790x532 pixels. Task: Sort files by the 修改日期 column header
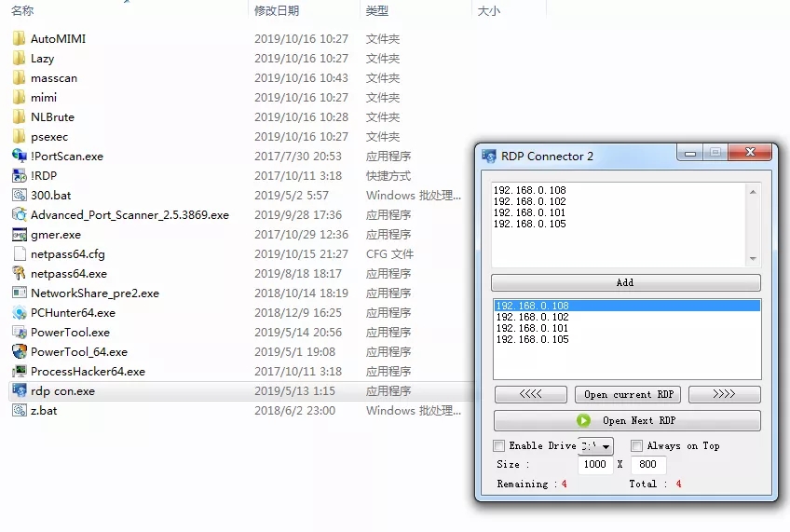pos(277,11)
